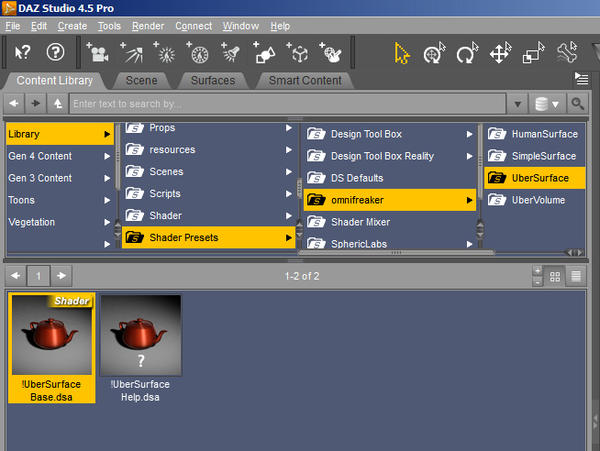
Task: Select the Scale tool
Action: coord(533,53)
